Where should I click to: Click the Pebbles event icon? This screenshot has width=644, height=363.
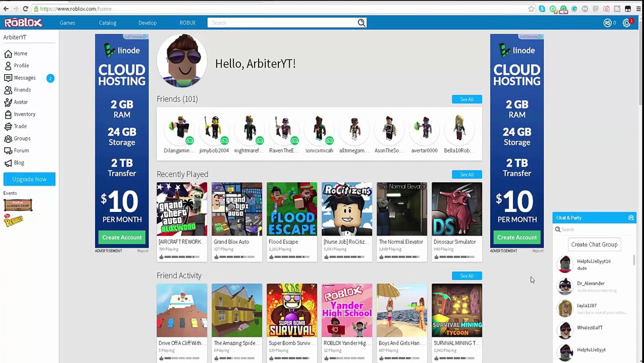pyautogui.click(x=13, y=220)
